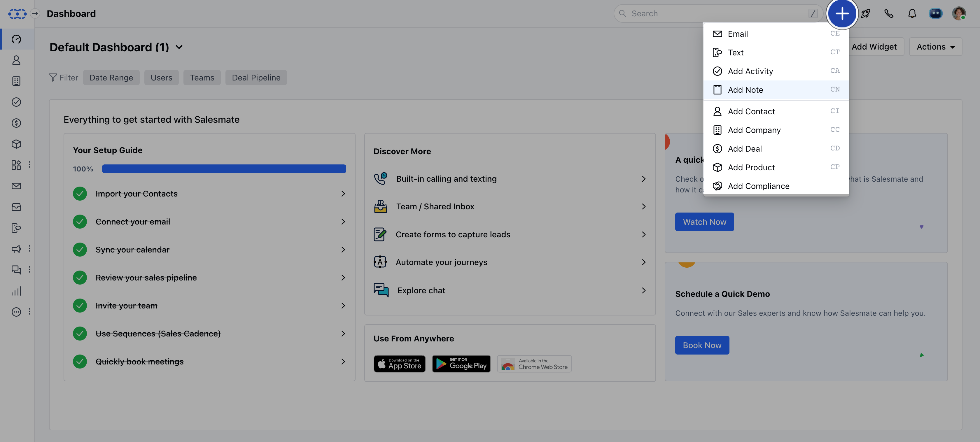Select Add Product in the menu

pos(776,167)
